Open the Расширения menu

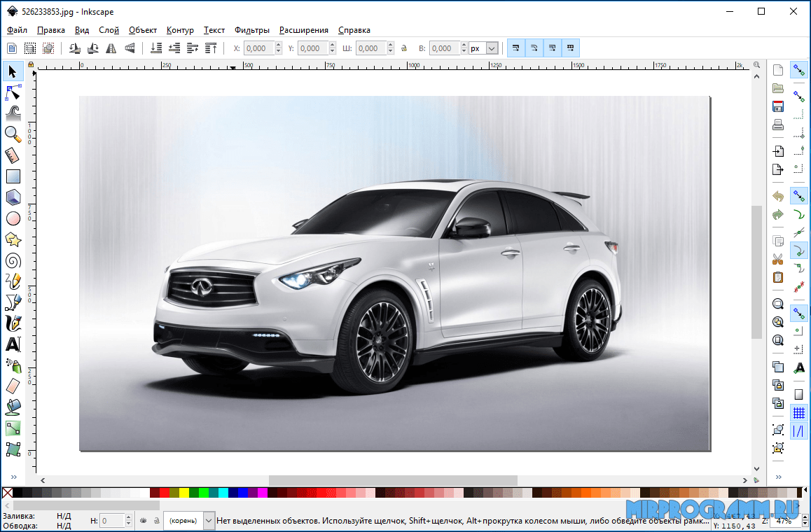click(x=304, y=30)
